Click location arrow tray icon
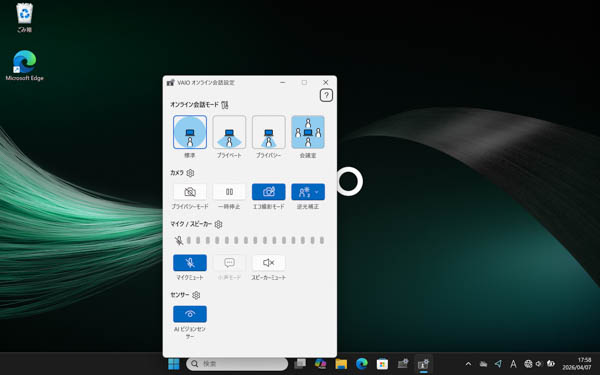Image resolution: width=600 pixels, height=375 pixels. (498, 364)
